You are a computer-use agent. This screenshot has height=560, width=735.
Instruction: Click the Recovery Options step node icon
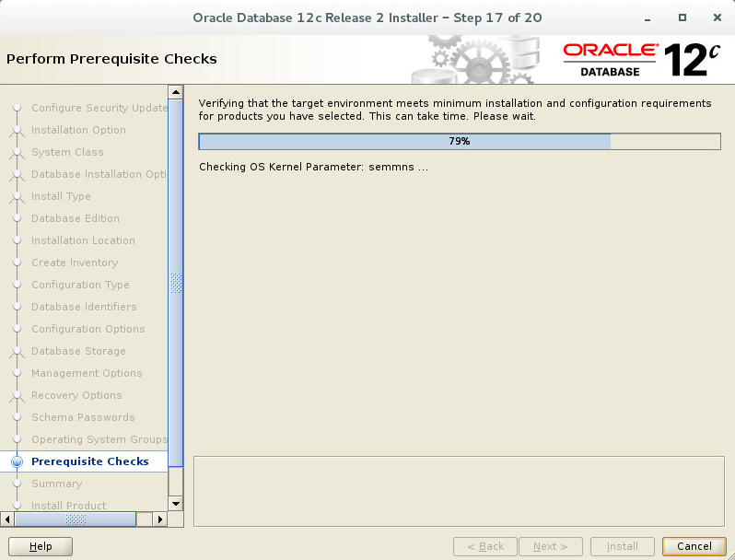17,395
